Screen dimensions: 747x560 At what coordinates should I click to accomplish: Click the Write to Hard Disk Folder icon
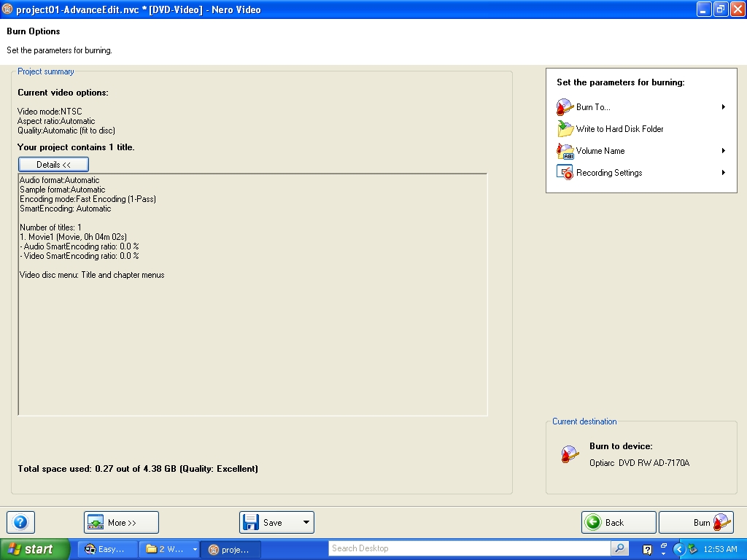(x=565, y=129)
